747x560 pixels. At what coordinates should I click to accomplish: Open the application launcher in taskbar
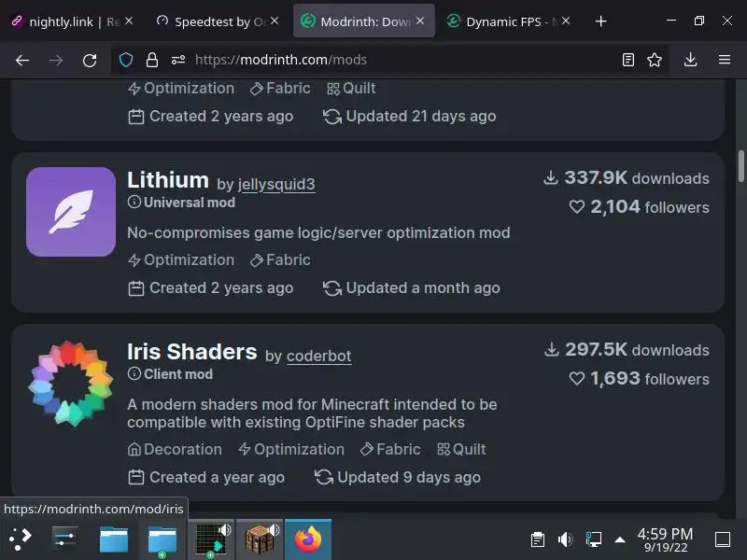click(x=20, y=539)
